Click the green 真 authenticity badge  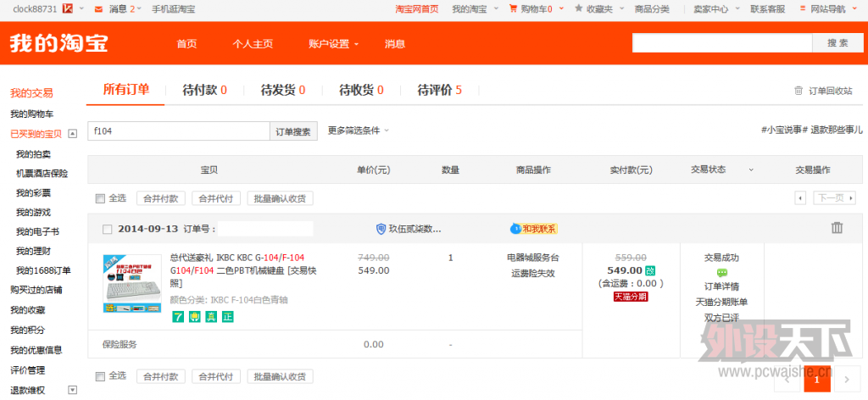pyautogui.click(x=211, y=317)
